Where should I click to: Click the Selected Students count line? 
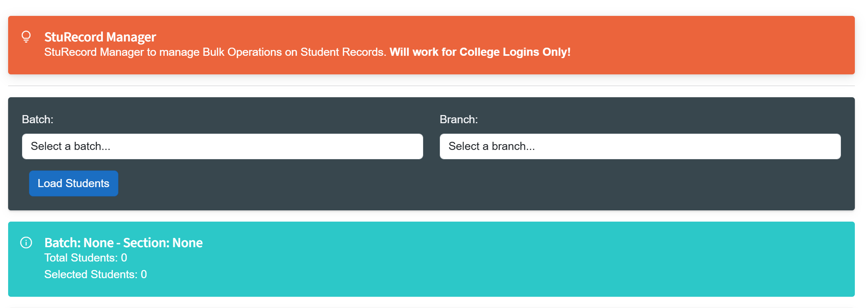(x=96, y=274)
